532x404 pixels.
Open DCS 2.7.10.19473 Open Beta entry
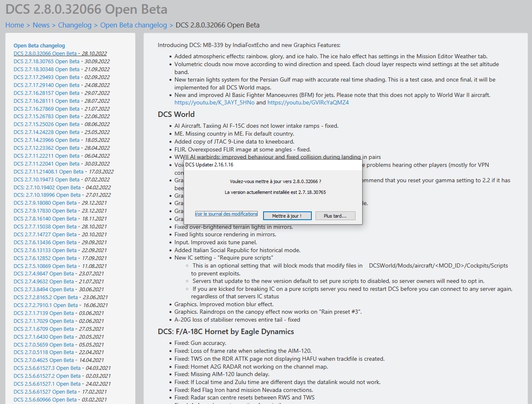46,179
